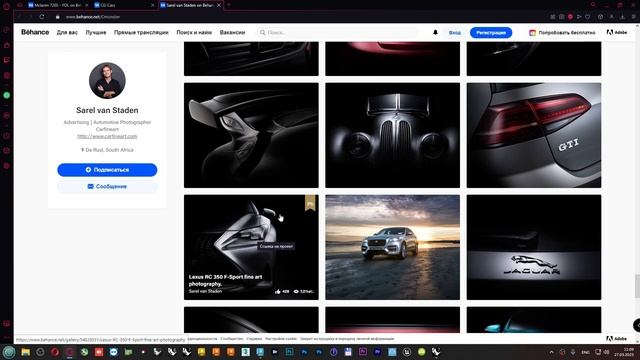Open the Jaguar emblem thumbnail
The height and width of the screenshot is (360, 640).
(x=534, y=247)
